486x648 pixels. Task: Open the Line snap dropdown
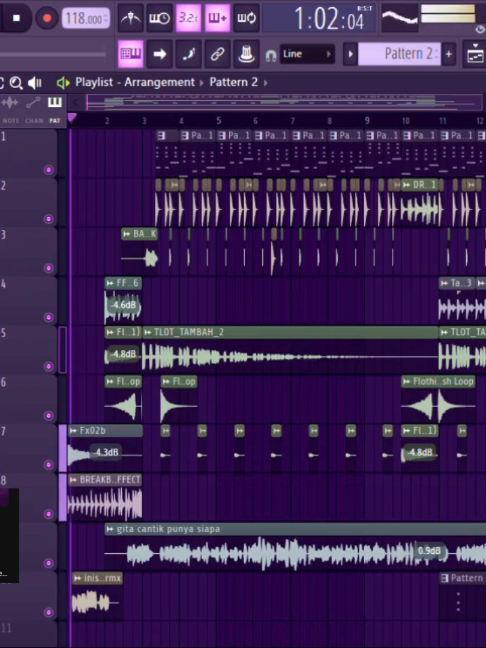click(x=307, y=54)
